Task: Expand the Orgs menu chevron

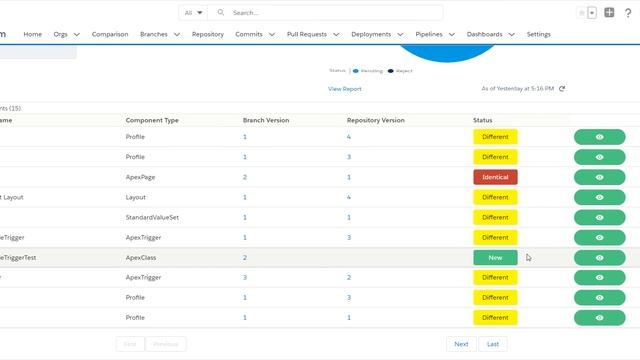Action: (77, 35)
